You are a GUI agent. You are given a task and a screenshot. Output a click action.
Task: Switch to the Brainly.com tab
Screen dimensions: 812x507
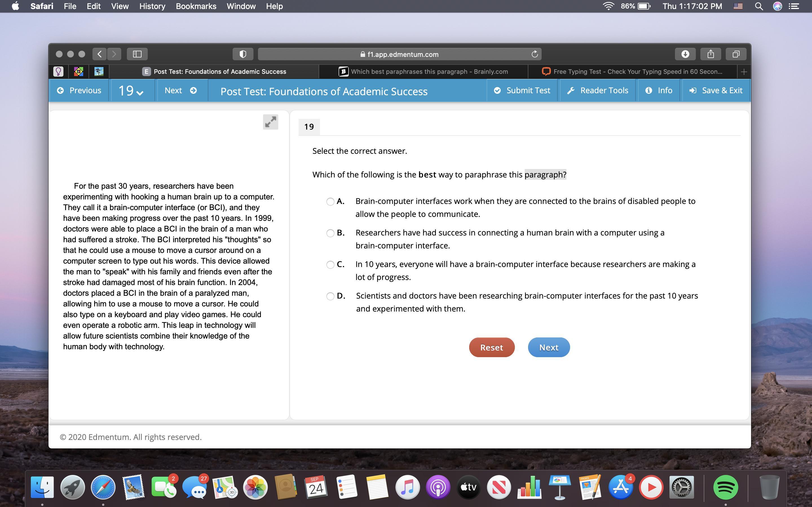[423, 72]
